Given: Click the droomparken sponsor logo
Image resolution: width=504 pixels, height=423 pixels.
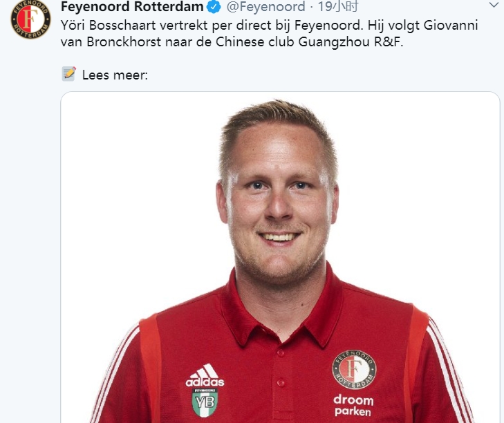Looking at the screenshot, I should pyautogui.click(x=353, y=406).
